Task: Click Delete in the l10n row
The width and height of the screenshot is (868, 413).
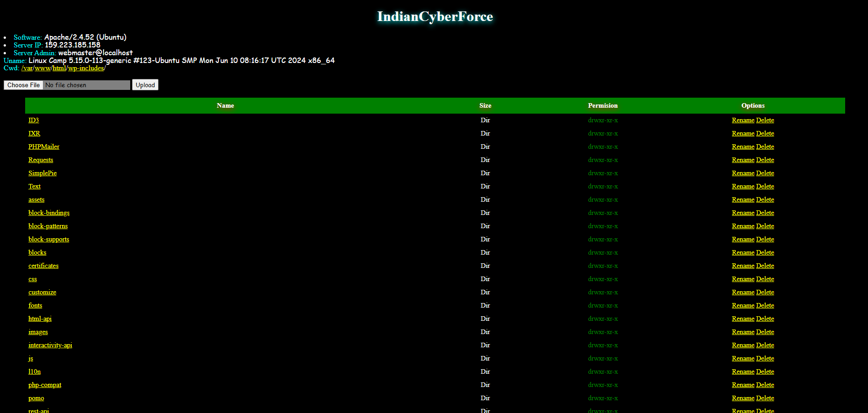Action: point(765,371)
